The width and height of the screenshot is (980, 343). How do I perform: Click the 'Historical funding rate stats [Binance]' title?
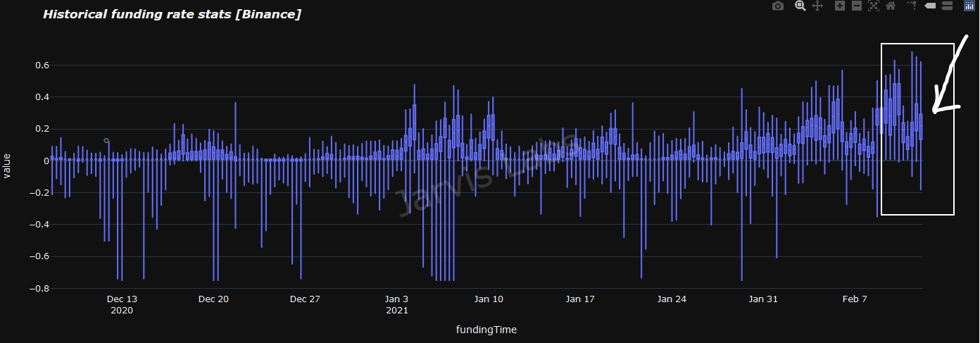(x=172, y=14)
